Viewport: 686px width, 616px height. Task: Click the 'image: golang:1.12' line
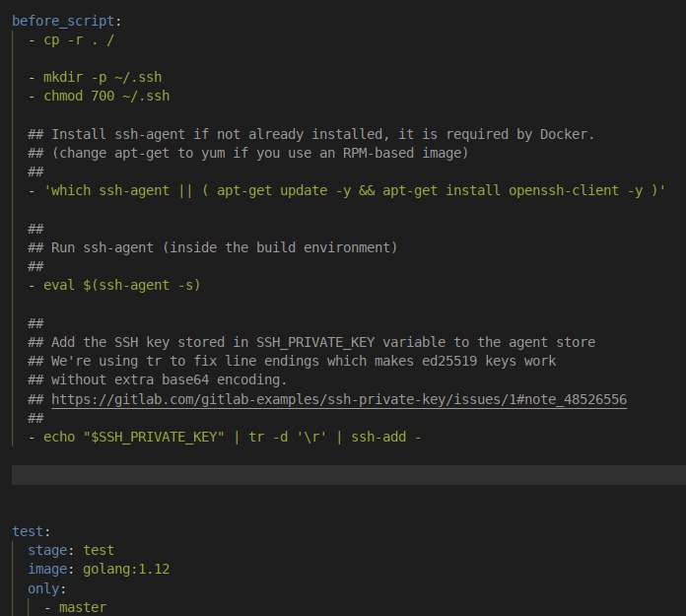point(99,570)
